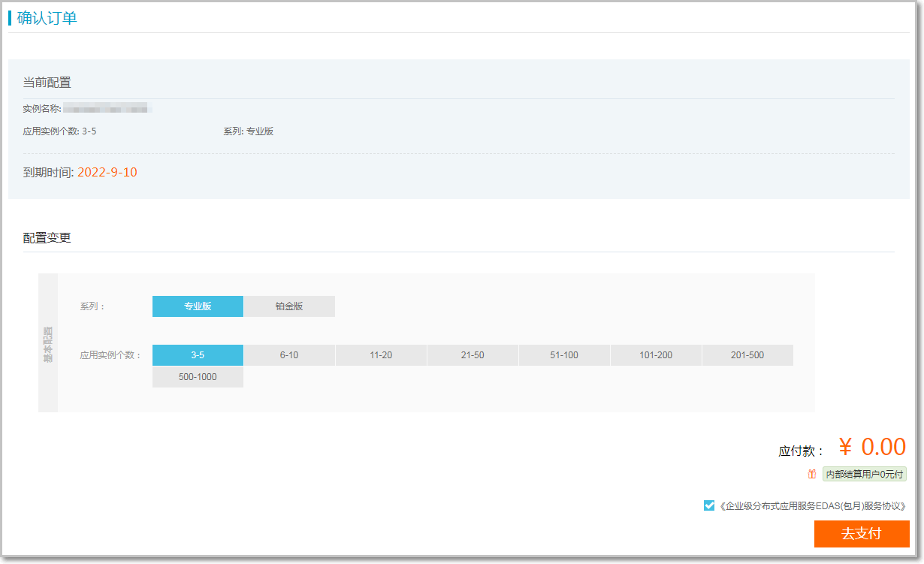Click the 系列: 专业版 current config text
This screenshot has height=564, width=924.
[249, 131]
